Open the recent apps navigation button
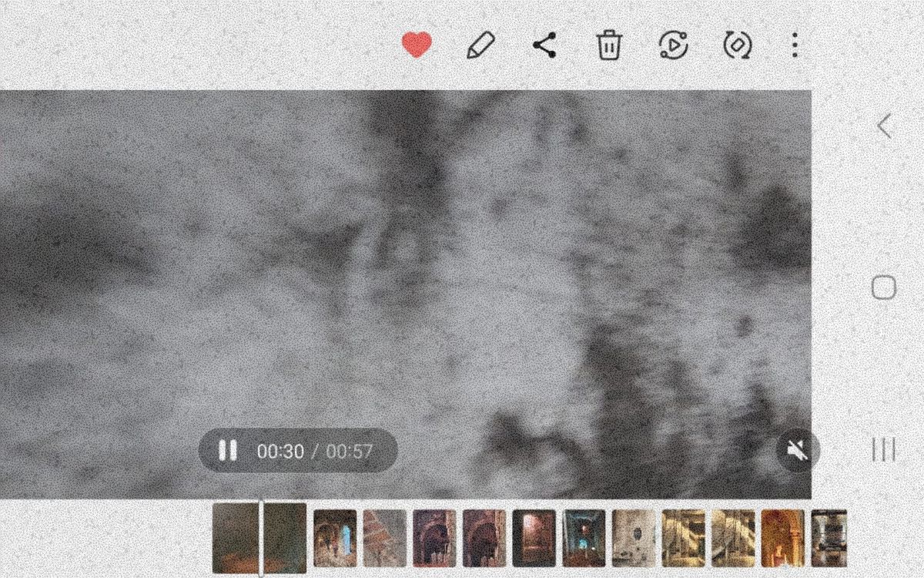 click(x=884, y=450)
